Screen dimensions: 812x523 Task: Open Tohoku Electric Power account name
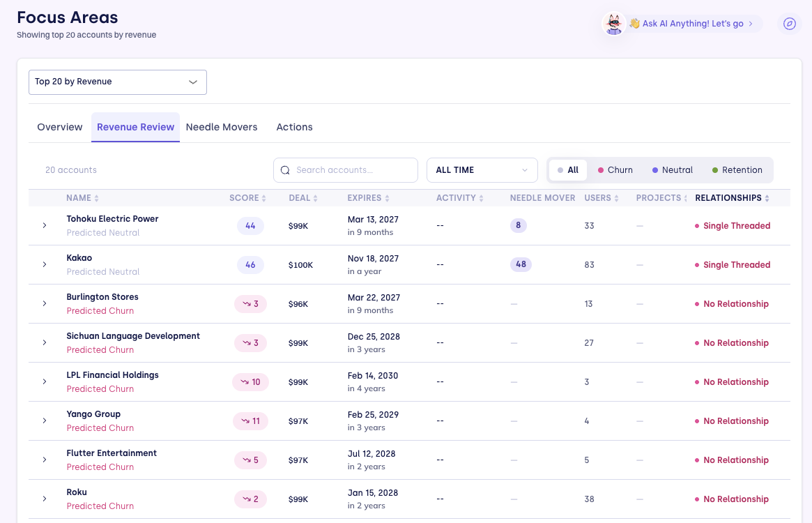click(112, 219)
